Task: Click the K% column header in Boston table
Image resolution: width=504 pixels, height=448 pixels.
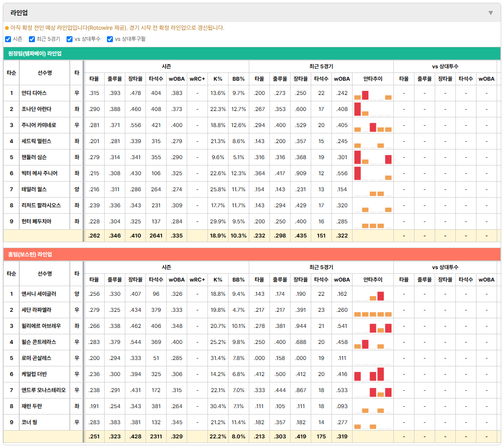Action: 218,280
